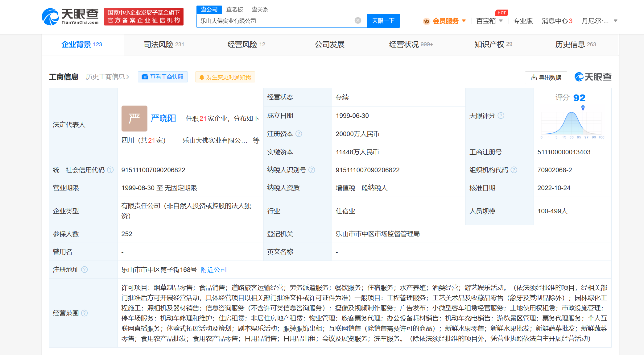Viewport: 644px width, 355px height.
Task: Click help icon next to 注册资本
Action: click(x=299, y=134)
